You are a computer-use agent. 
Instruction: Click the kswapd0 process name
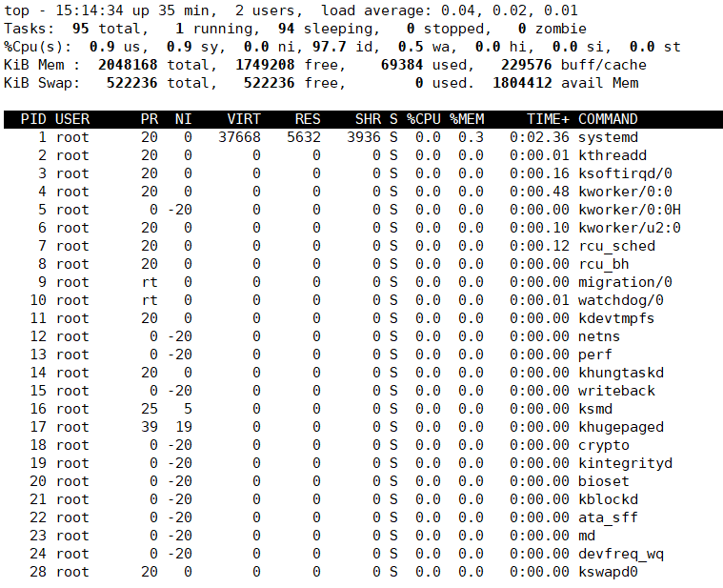click(608, 572)
